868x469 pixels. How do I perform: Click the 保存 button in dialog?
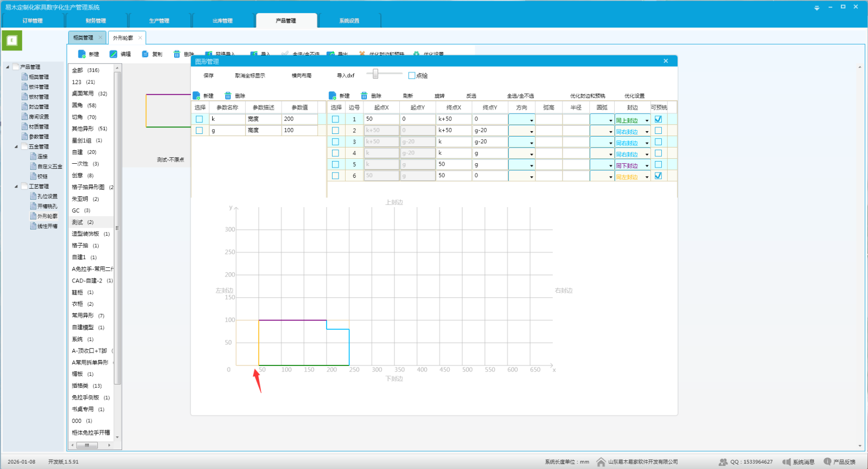pos(208,75)
